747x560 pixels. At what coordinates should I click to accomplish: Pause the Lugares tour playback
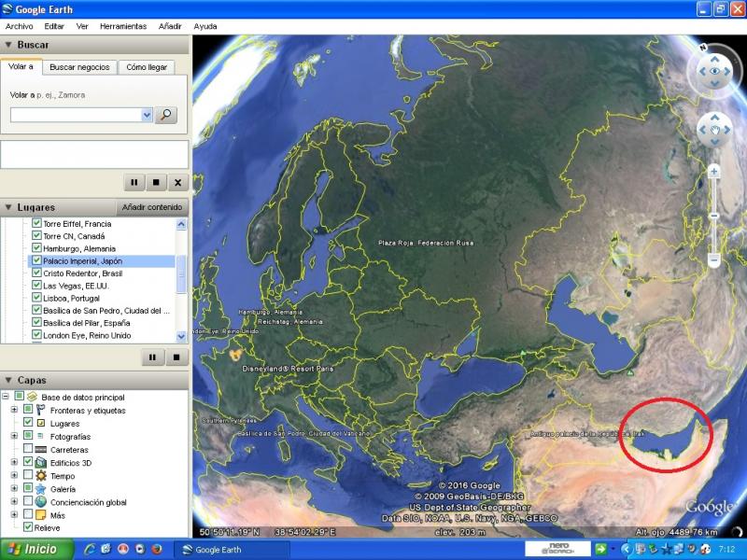tap(152, 357)
